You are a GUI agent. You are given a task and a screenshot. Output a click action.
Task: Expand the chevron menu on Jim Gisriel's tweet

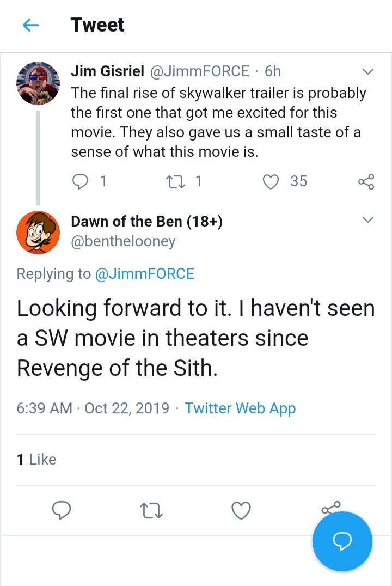[x=368, y=71]
